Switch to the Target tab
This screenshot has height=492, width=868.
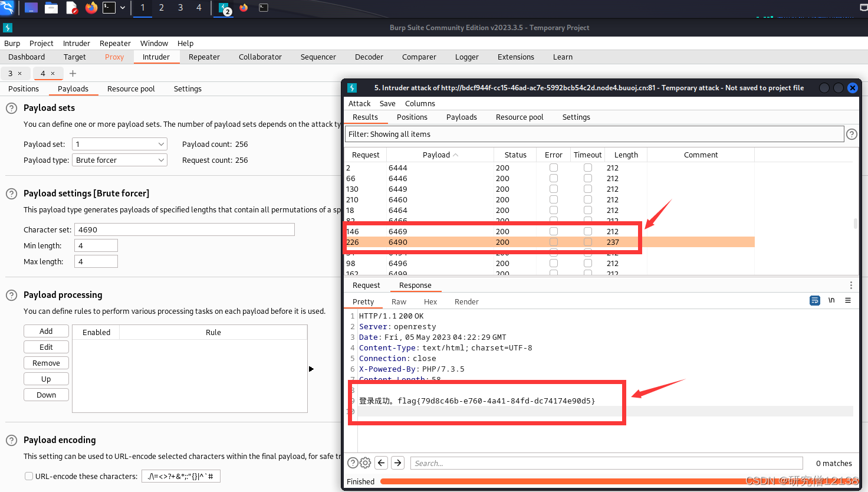pyautogui.click(x=75, y=57)
